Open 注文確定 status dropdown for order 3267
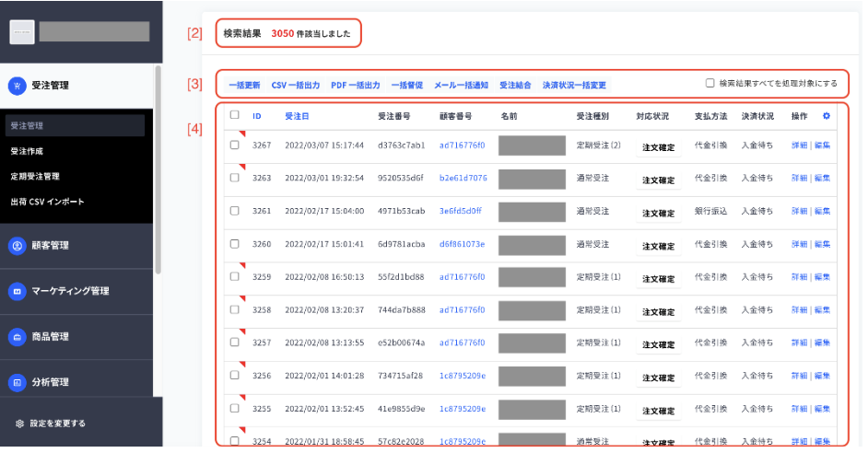The height and width of the screenshot is (453, 868). pos(658,147)
